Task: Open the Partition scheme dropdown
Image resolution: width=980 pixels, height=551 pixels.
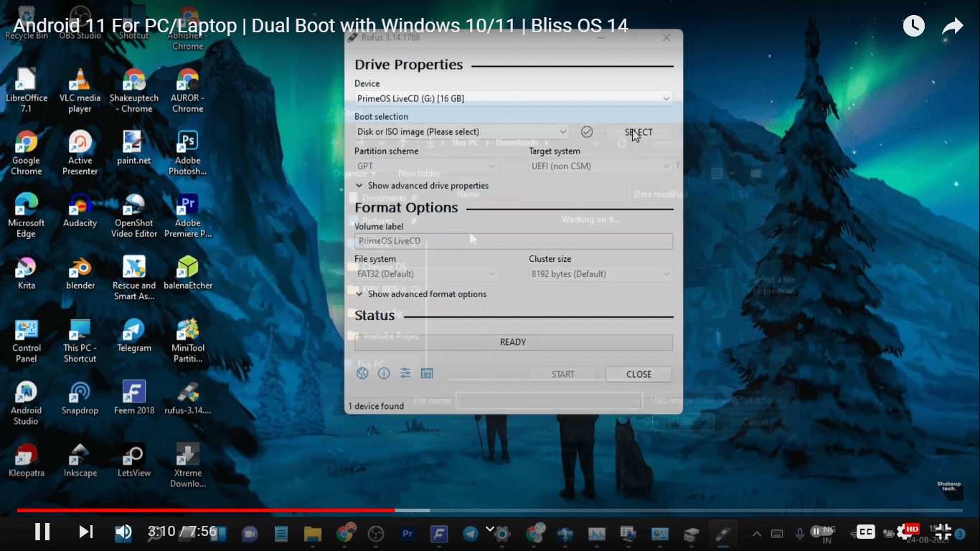Action: (425, 166)
